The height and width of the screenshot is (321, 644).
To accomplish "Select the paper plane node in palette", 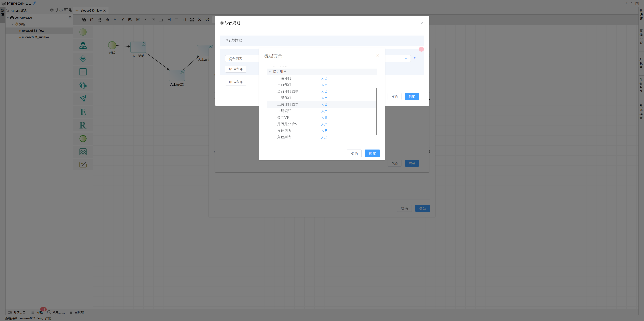I will 83,98.
